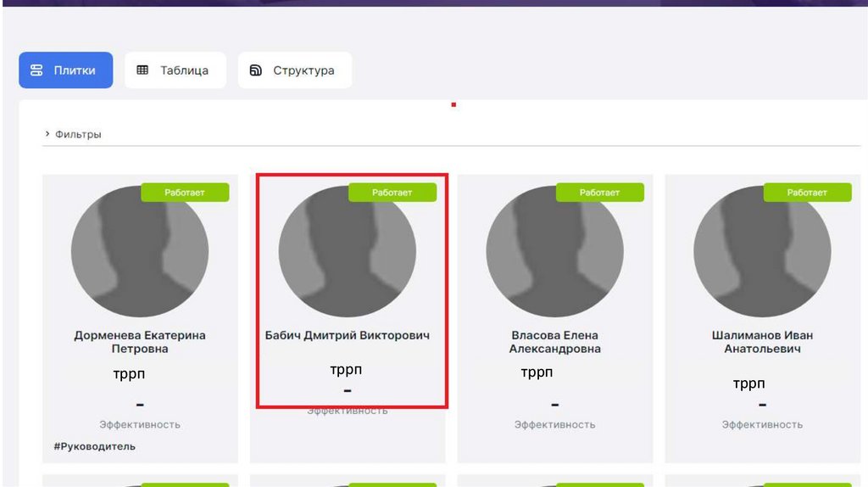
Task: Click the table grid icon beside Таблица
Action: tap(142, 70)
